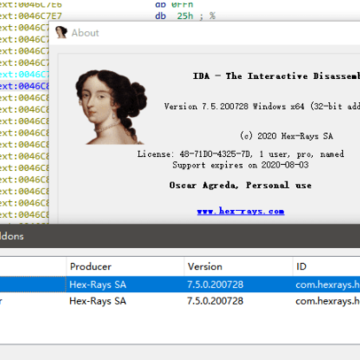Open the www.hex-rays.com link
Screen dimensions: 360x360
click(240, 211)
